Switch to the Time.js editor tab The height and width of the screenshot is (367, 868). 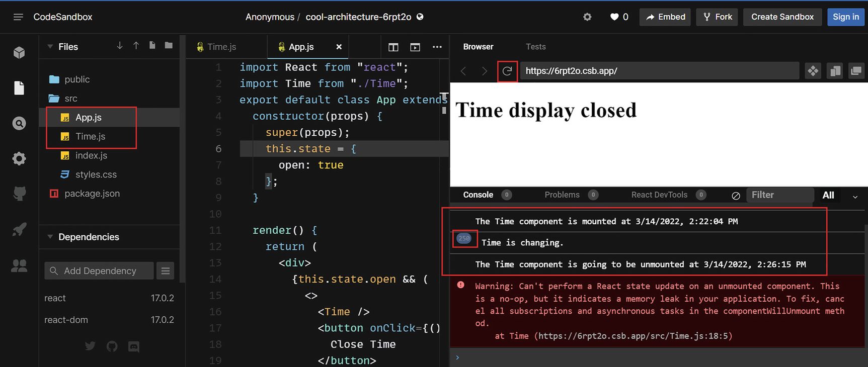[x=221, y=47]
